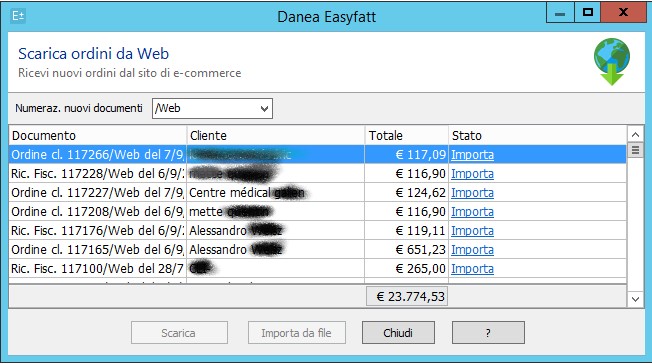This screenshot has height=364, width=652.
Task: Select the Ric. Fisc. 117176/Web row
Action: pyautogui.click(x=318, y=231)
